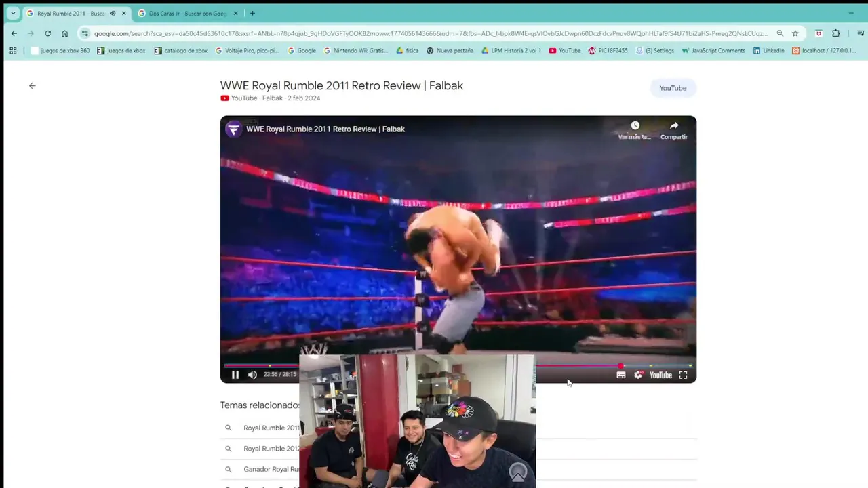This screenshot has width=868, height=488.
Task: Mute audio on Royal Rumble tab
Action: (113, 13)
